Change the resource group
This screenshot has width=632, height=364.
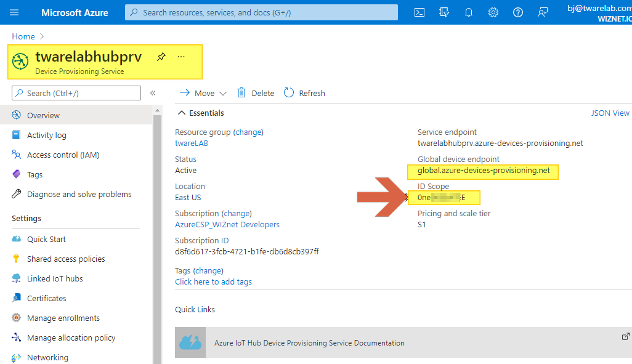[x=248, y=132]
